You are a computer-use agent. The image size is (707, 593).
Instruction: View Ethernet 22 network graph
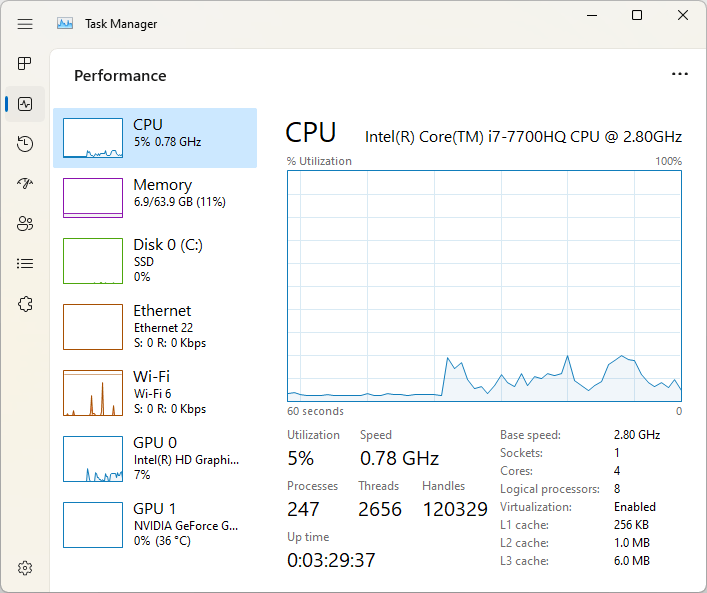pyautogui.click(x=155, y=327)
